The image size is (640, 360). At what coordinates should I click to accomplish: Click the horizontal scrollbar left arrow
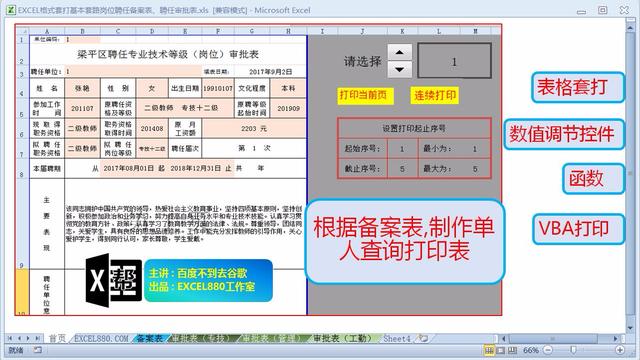pos(504,338)
